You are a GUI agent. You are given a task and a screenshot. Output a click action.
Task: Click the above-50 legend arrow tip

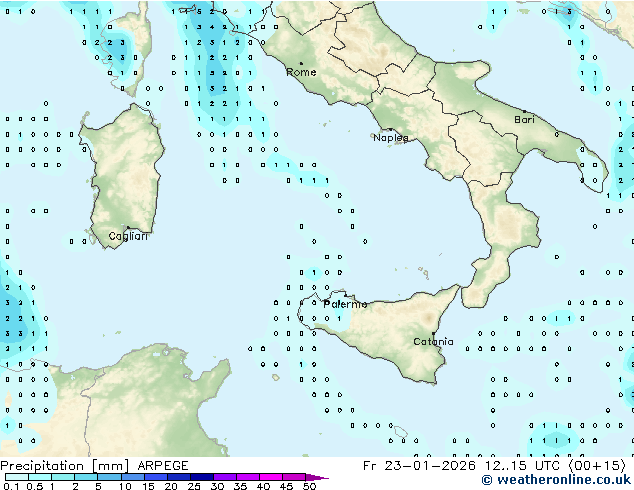point(317,477)
